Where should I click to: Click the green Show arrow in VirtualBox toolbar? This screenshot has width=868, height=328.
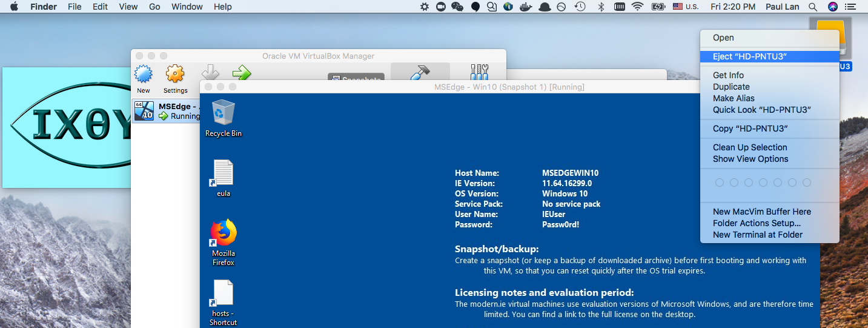(x=242, y=73)
